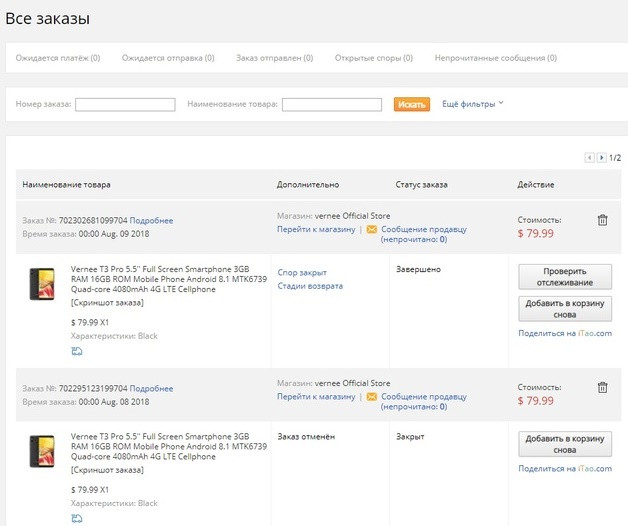Viewport: 628px width, 526px height.
Task: Open the Спор закрыт link
Action: tap(302, 272)
